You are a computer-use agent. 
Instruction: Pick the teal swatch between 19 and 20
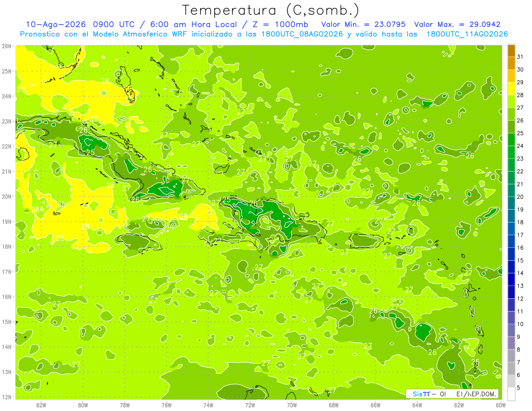coord(511,203)
